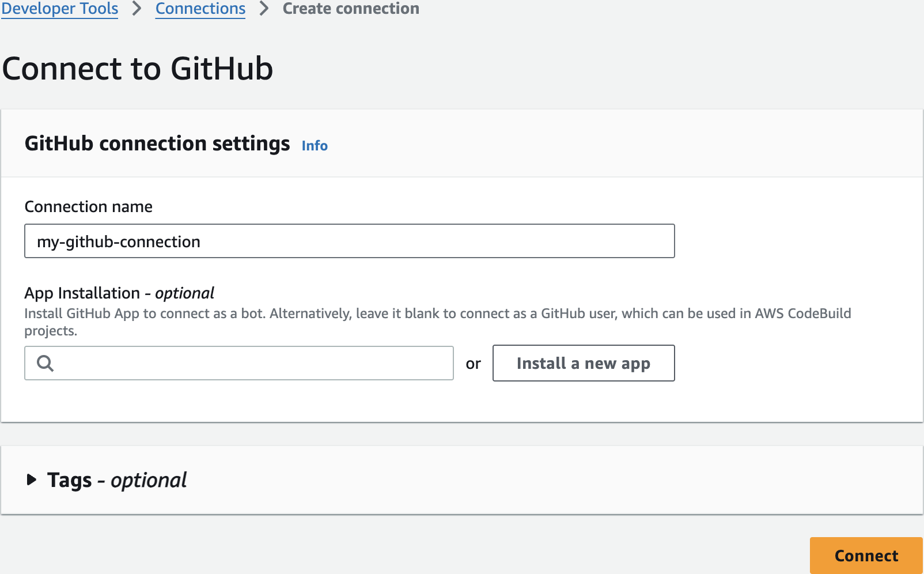Click the Connection name label
Screen dimensions: 924x574
click(x=89, y=207)
